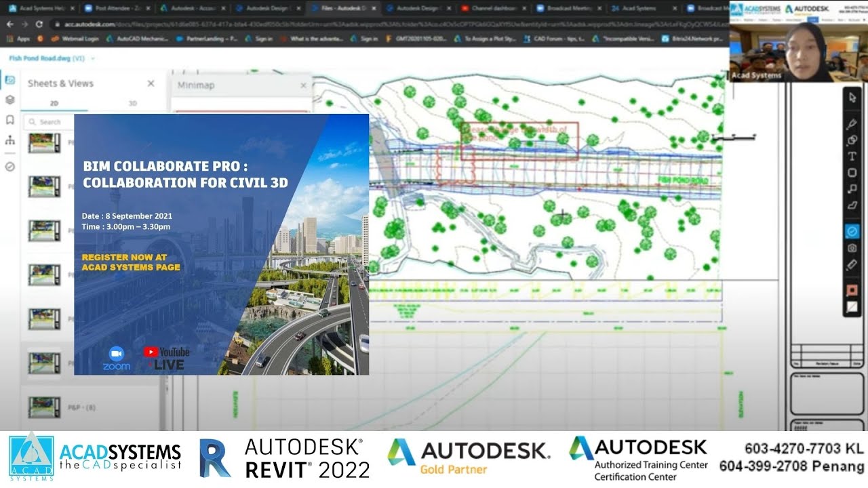Click the Zoom logo on the banner

[x=117, y=359]
